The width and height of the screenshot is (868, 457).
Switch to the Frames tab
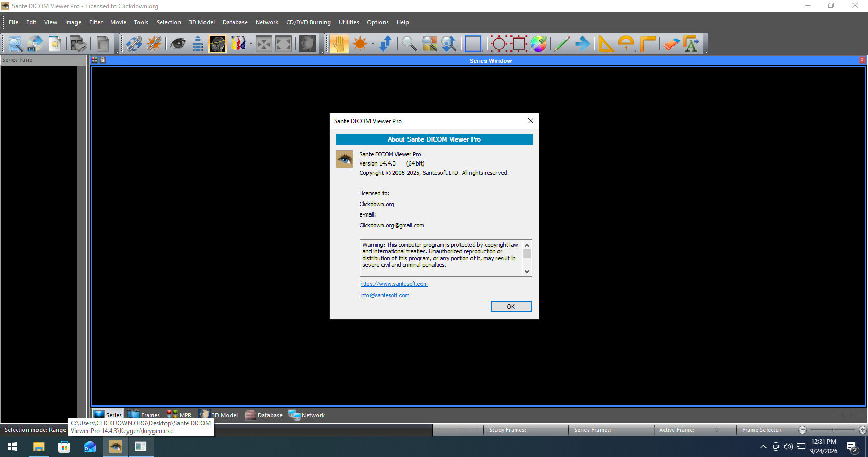pyautogui.click(x=144, y=415)
